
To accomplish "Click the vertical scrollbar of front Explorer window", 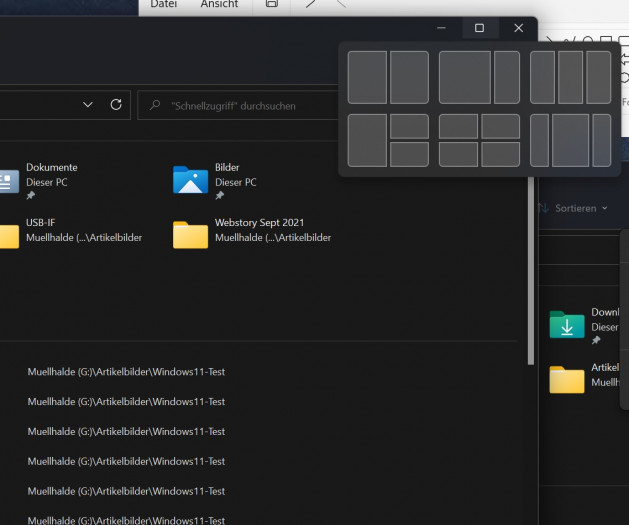I will click(x=531, y=271).
